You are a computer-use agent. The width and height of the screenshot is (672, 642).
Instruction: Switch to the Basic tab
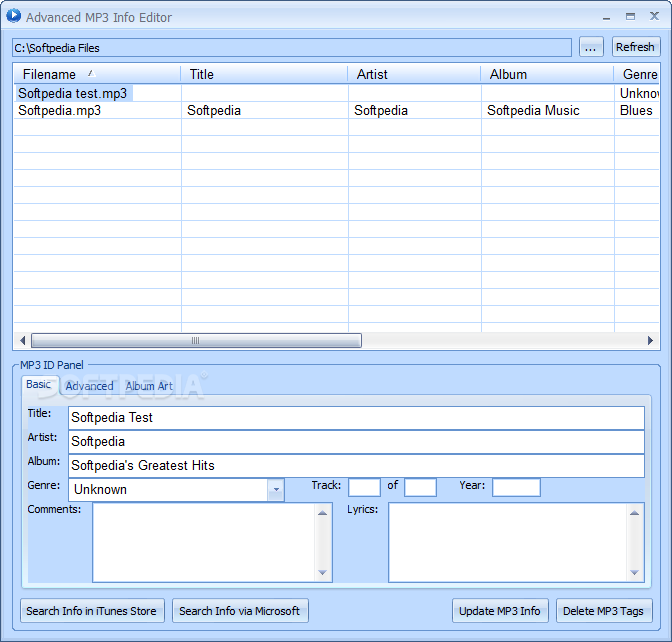coord(39,384)
